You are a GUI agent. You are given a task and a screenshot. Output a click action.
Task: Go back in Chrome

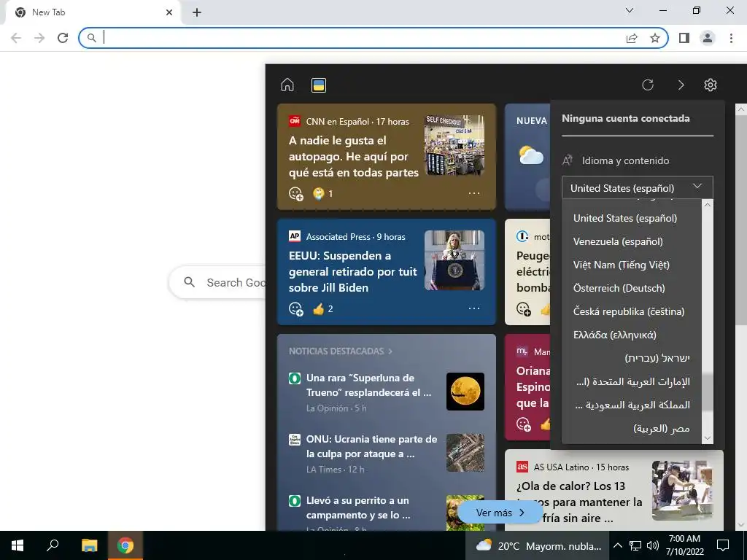click(x=16, y=38)
